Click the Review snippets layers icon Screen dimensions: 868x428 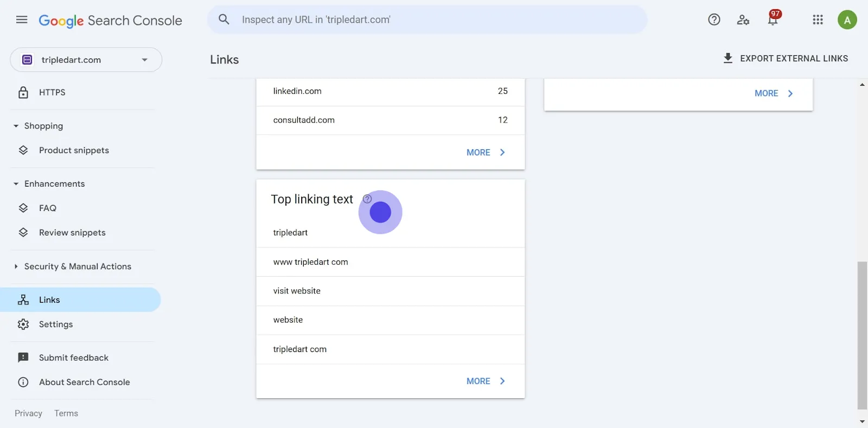tap(23, 232)
